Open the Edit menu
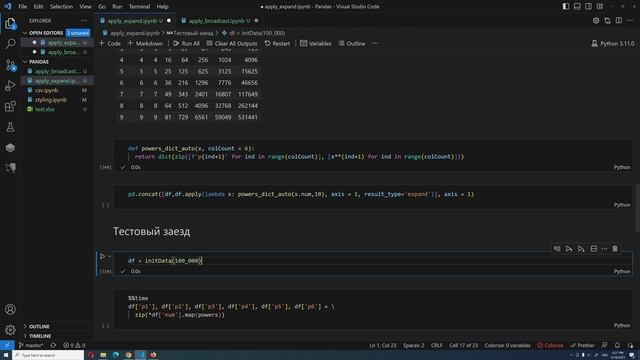 pos(38,7)
